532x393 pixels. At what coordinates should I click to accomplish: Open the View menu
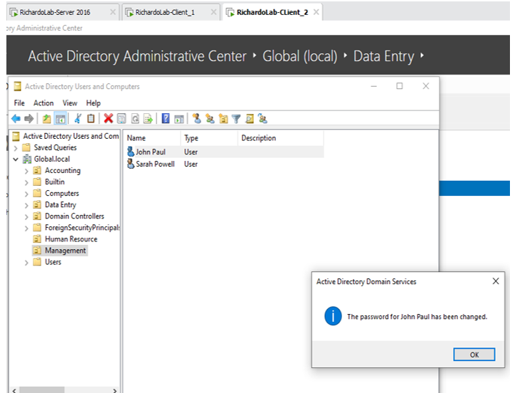(x=70, y=103)
